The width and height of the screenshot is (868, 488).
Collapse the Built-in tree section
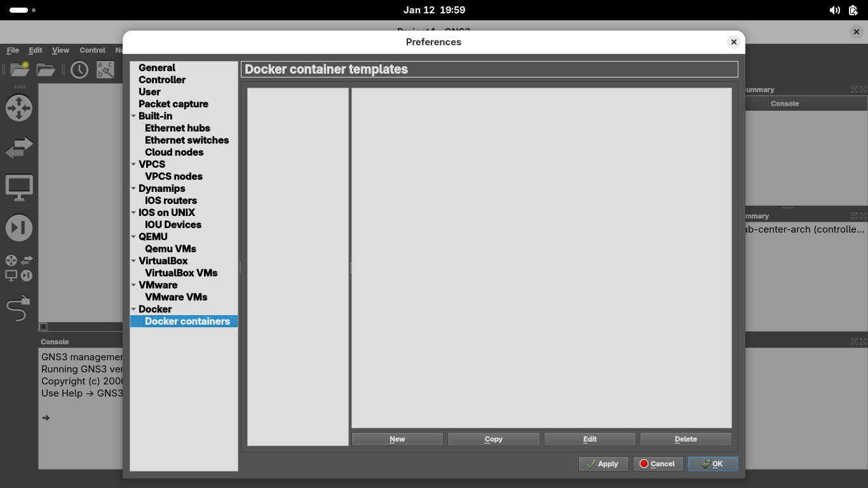tap(133, 116)
